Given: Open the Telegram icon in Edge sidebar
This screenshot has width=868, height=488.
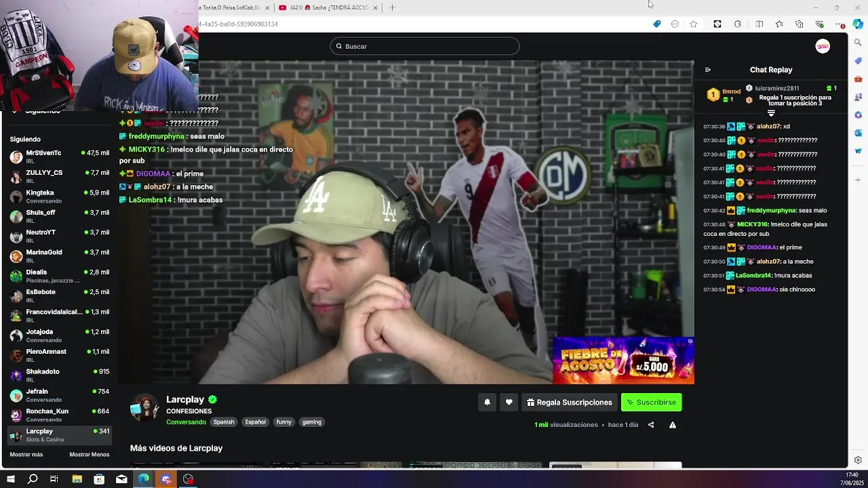Looking at the screenshot, I should [858, 150].
